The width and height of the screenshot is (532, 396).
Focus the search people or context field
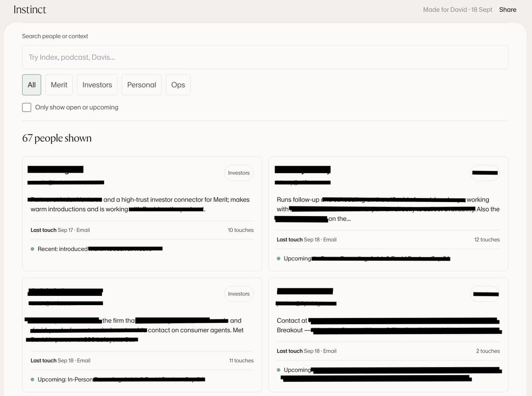(x=265, y=57)
